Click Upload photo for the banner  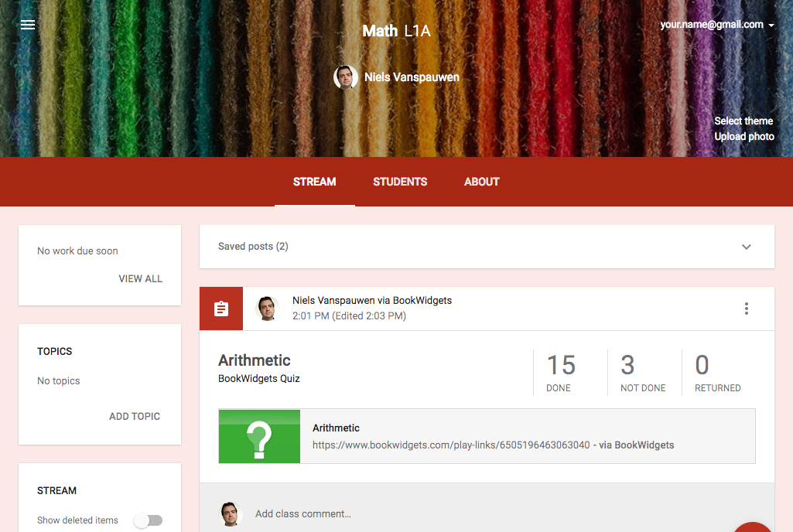click(x=743, y=136)
